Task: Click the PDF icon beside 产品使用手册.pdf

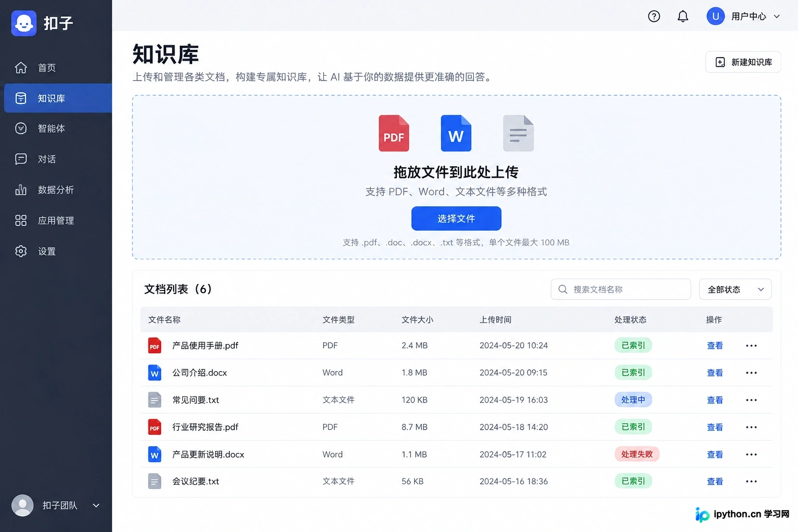Action: pyautogui.click(x=155, y=345)
